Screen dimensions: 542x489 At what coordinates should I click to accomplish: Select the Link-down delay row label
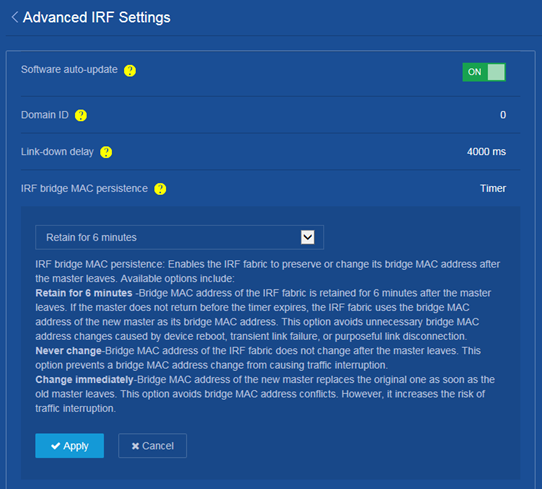pos(57,152)
